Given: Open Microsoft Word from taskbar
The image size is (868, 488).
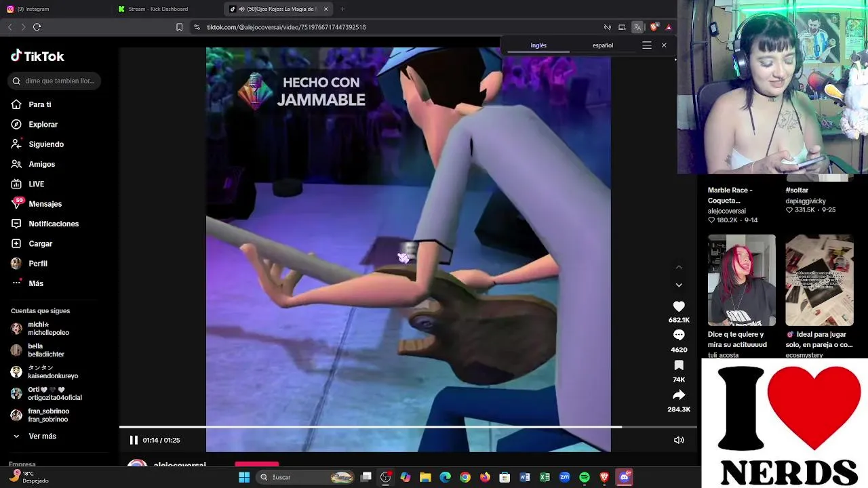Looking at the screenshot, I should (x=525, y=477).
